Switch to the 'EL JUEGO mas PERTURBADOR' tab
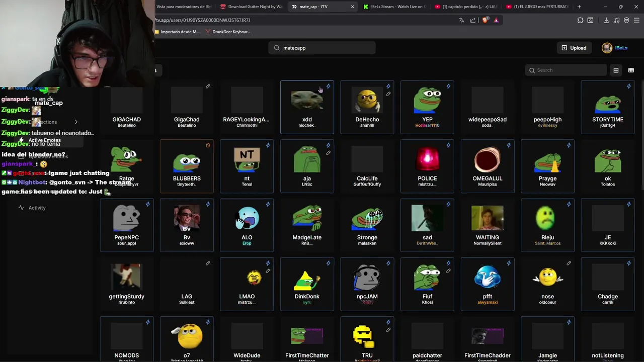This screenshot has height=362, width=644. pos(537,7)
